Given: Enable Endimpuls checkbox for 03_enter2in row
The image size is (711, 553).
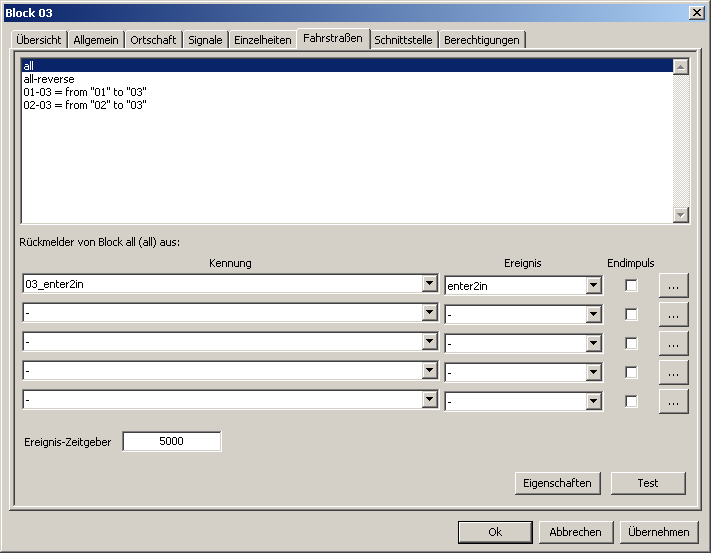Looking at the screenshot, I should tap(631, 285).
